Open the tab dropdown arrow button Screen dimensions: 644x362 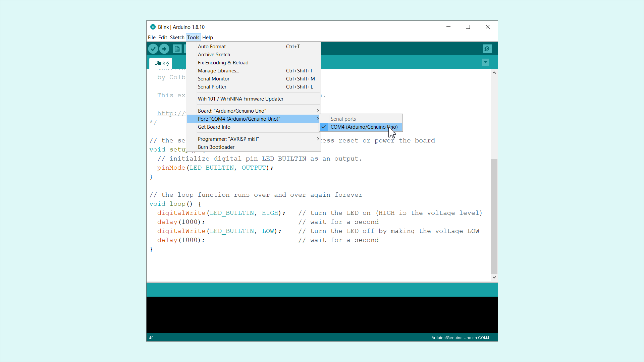coord(485,62)
